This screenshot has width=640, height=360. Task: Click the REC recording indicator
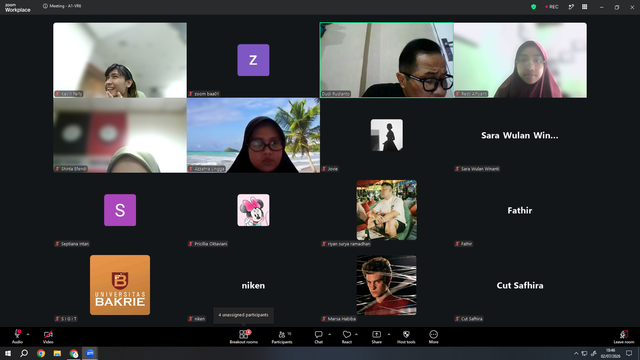click(x=552, y=7)
